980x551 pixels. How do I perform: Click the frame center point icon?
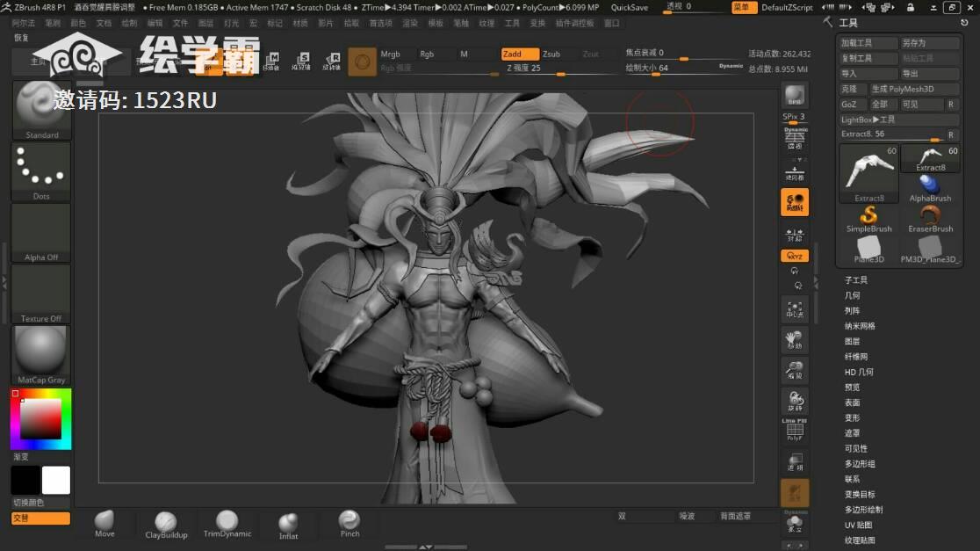795,309
